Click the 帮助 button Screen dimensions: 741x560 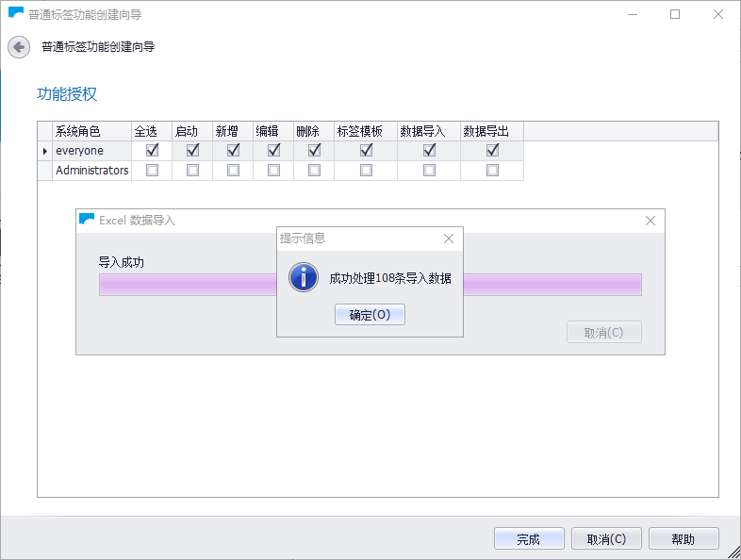(683, 539)
